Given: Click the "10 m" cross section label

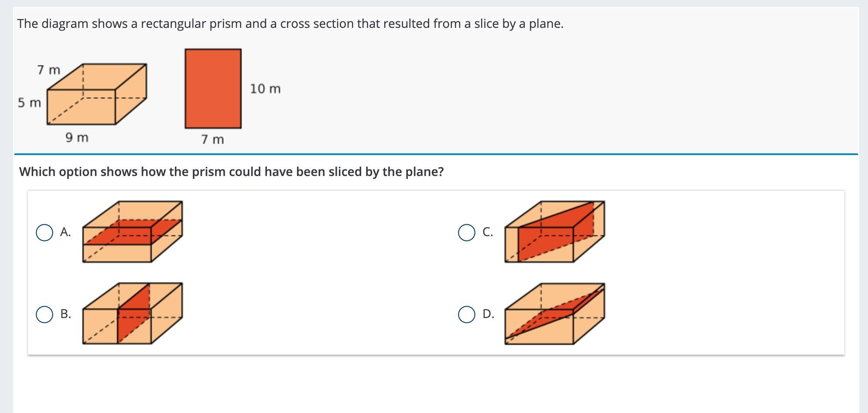Looking at the screenshot, I should pos(265,89).
